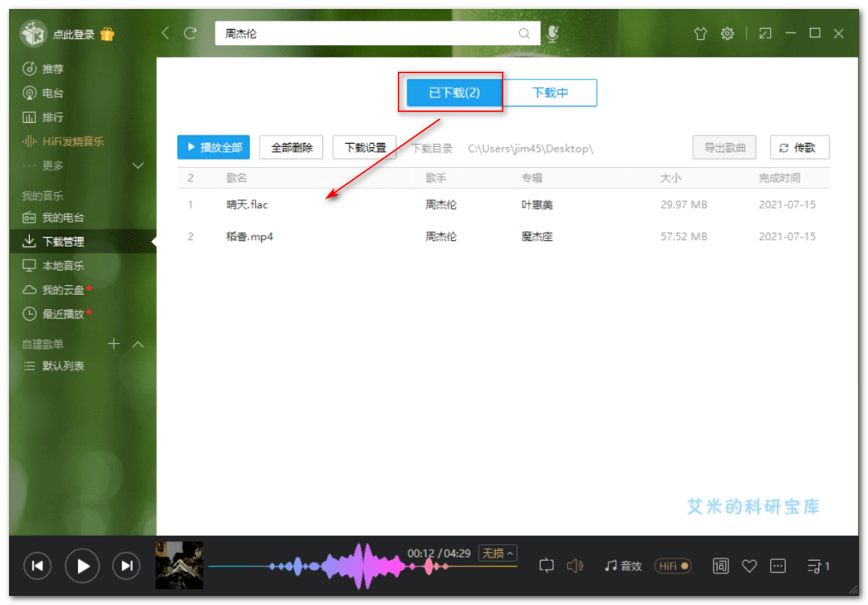Viewport: 868px width, 605px height.
Task: Open the play queue icon
Action: (817, 566)
